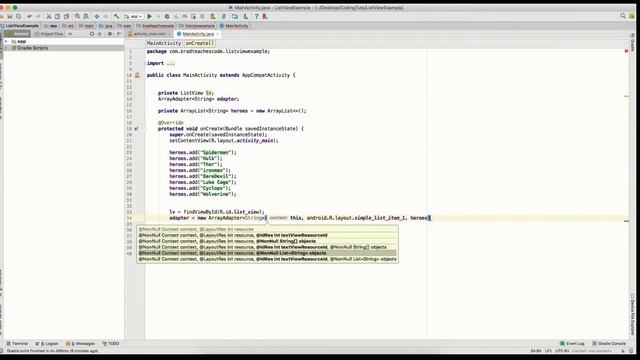Click the UTF-8 encoding status entry
Image resolution: width=640 pixels, height=360 pixels.
pyautogui.click(x=562, y=351)
